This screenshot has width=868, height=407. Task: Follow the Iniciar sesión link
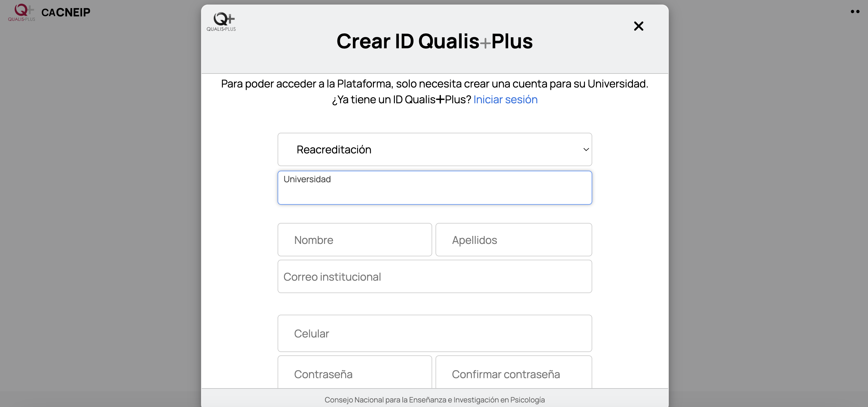coord(505,99)
